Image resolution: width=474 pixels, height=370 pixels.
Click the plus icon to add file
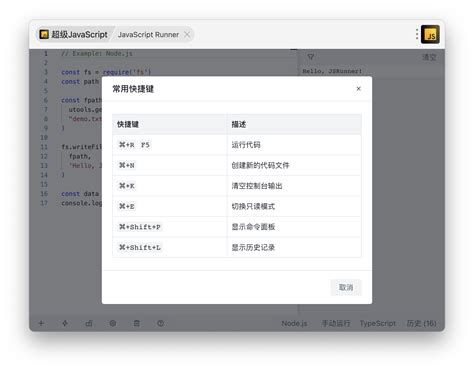(41, 323)
